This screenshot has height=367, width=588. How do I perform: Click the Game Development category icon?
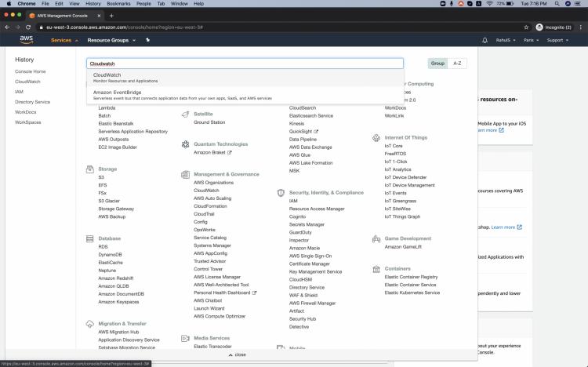[376, 238]
